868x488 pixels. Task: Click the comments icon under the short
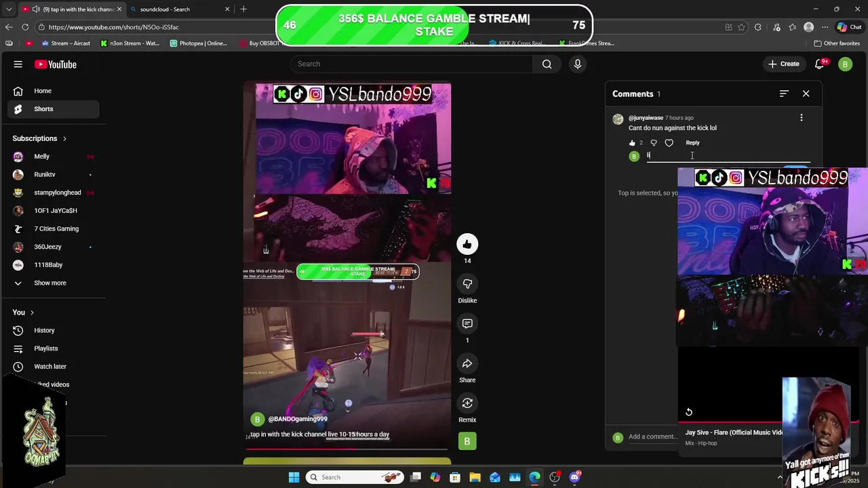click(x=467, y=323)
